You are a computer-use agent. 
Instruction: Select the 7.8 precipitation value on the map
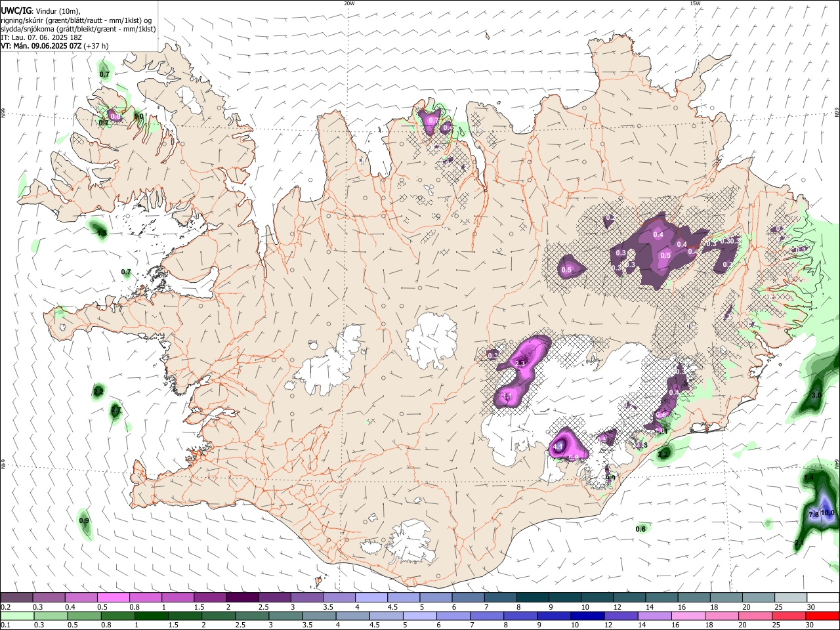click(813, 515)
